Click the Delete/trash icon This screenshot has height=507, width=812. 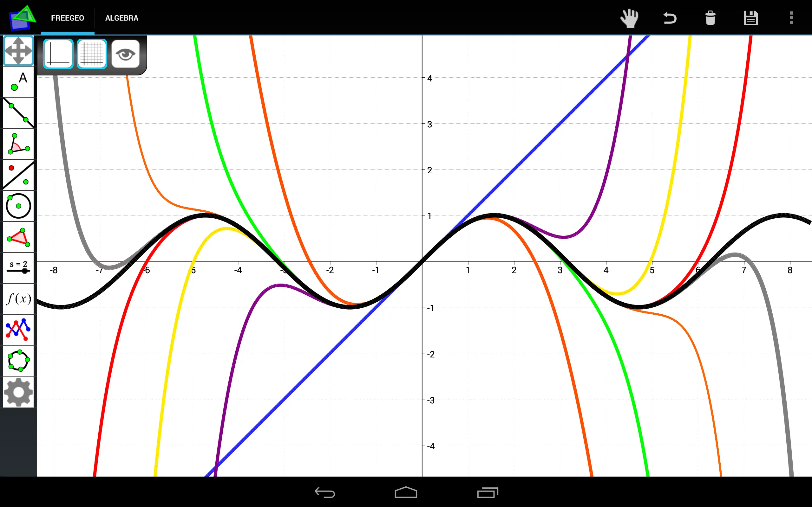[x=709, y=18]
